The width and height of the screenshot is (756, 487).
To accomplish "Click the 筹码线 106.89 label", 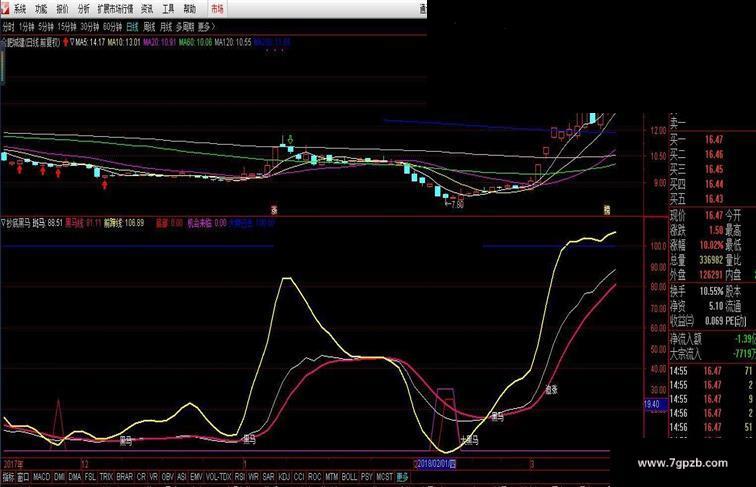I will click(x=124, y=223).
